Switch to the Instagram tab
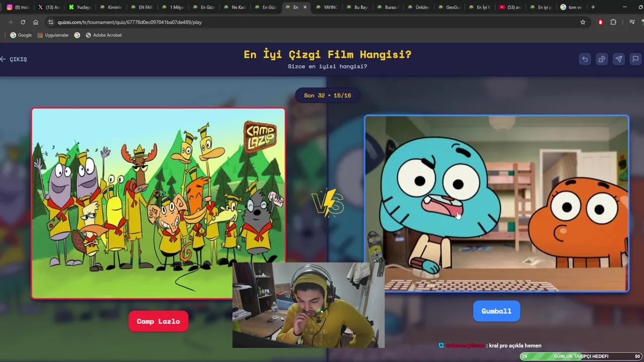 [x=18, y=7]
